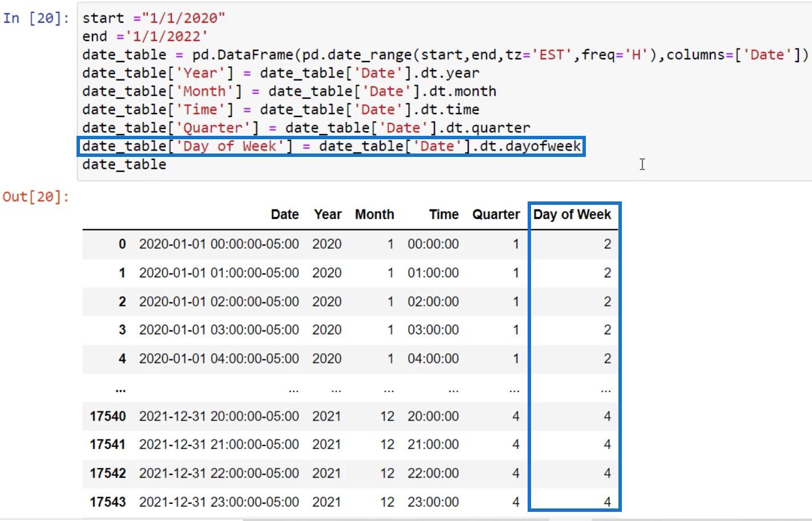Click Year cell 2021 in row 17540

[327, 416]
